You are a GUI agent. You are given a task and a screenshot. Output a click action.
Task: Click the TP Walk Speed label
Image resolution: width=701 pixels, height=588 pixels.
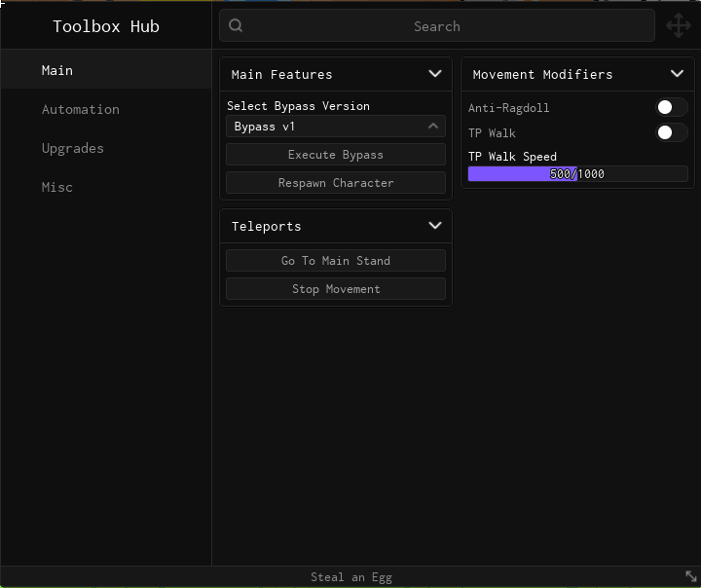pyautogui.click(x=512, y=157)
